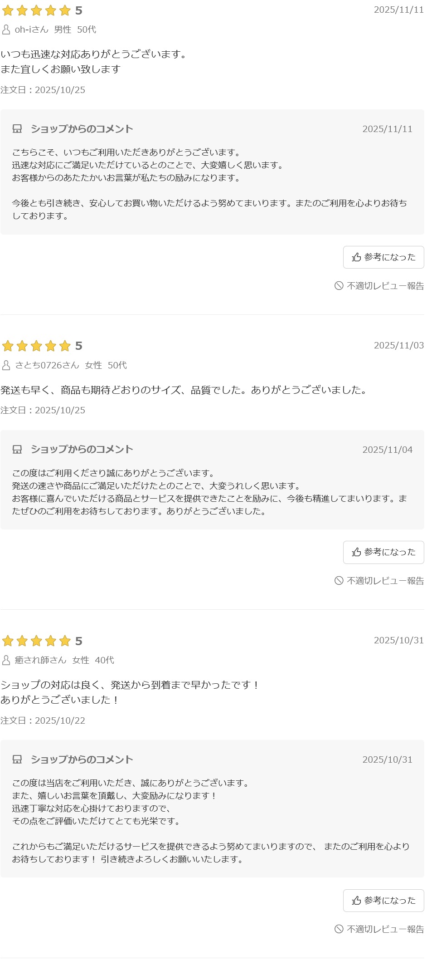This screenshot has width=427, height=980.
Task: Click the user icon beside oh-iさん
Action: pos(6,30)
